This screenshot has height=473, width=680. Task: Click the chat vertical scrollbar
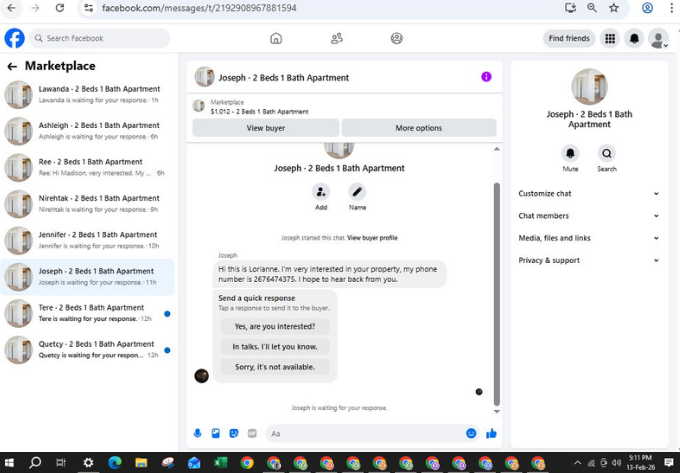[x=497, y=294]
